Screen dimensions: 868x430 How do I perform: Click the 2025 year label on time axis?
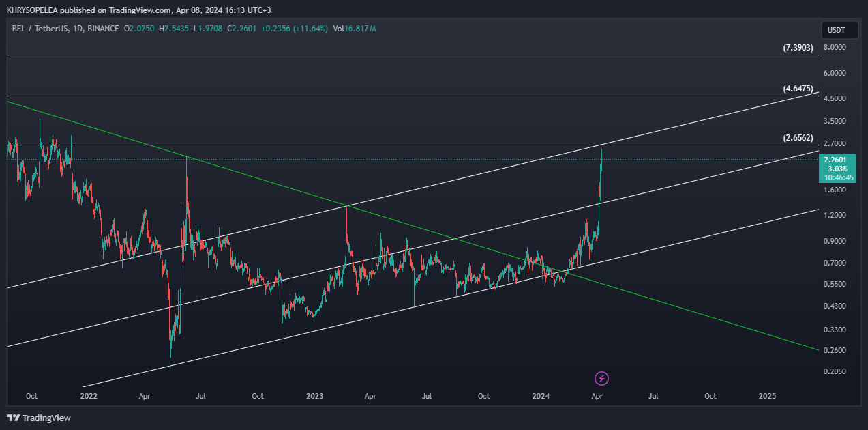pos(767,396)
